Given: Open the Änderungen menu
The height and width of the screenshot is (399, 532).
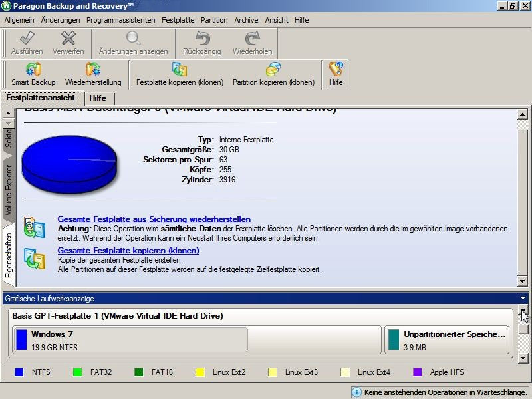Looking at the screenshot, I should [x=61, y=20].
